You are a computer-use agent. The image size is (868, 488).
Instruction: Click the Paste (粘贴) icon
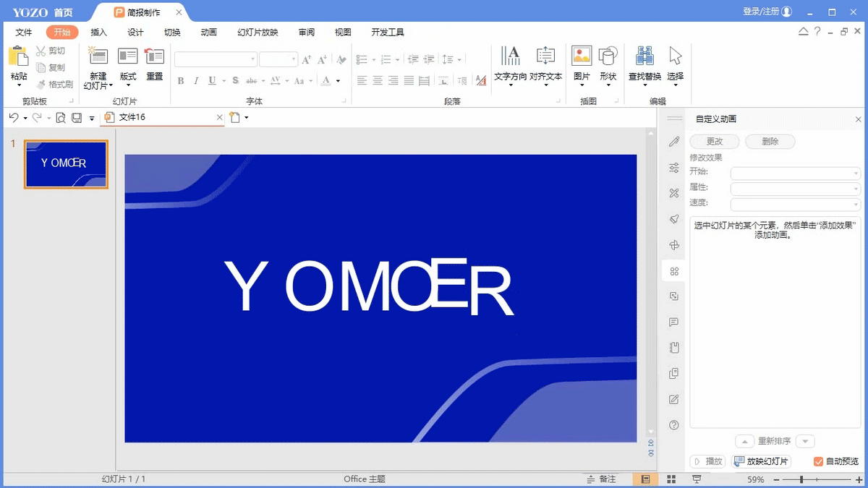(x=18, y=56)
